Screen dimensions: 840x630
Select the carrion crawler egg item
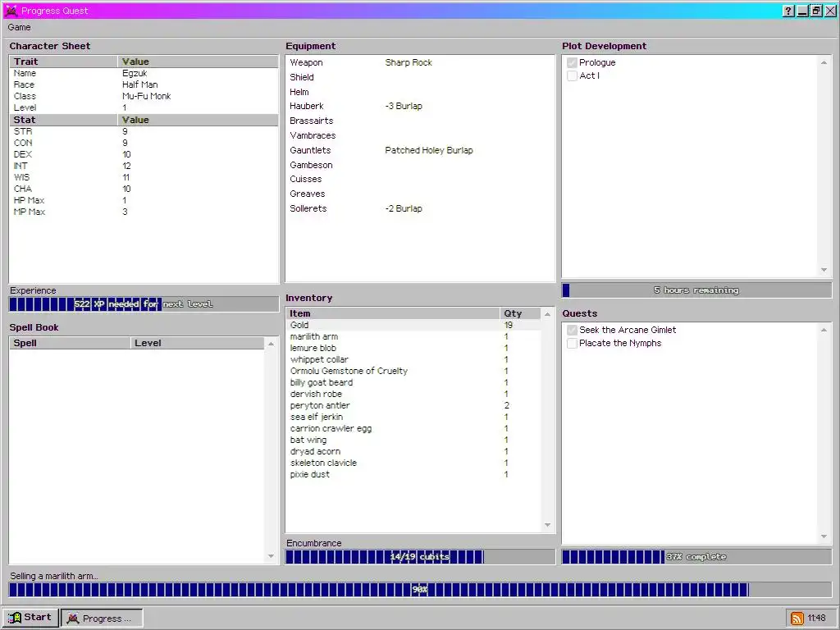413,429
